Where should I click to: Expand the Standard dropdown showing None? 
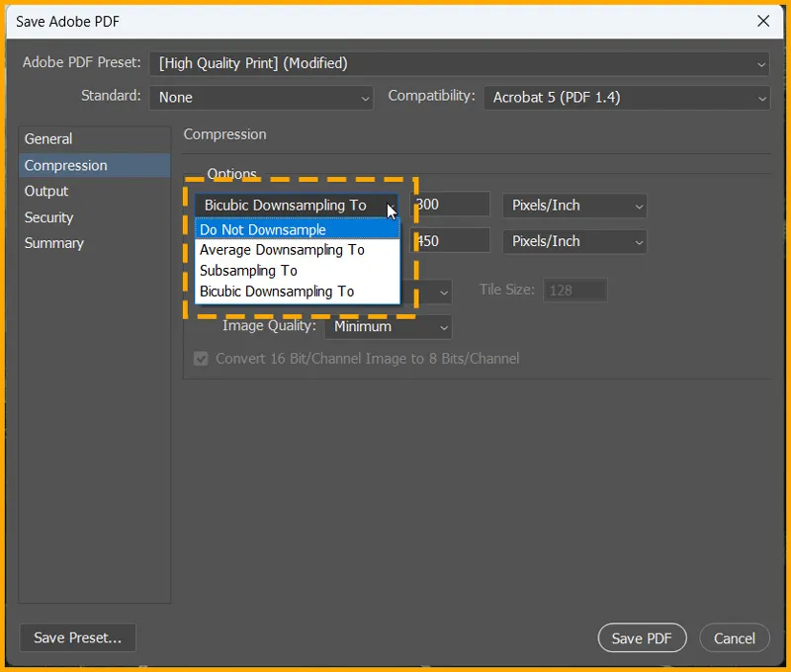[x=261, y=97]
